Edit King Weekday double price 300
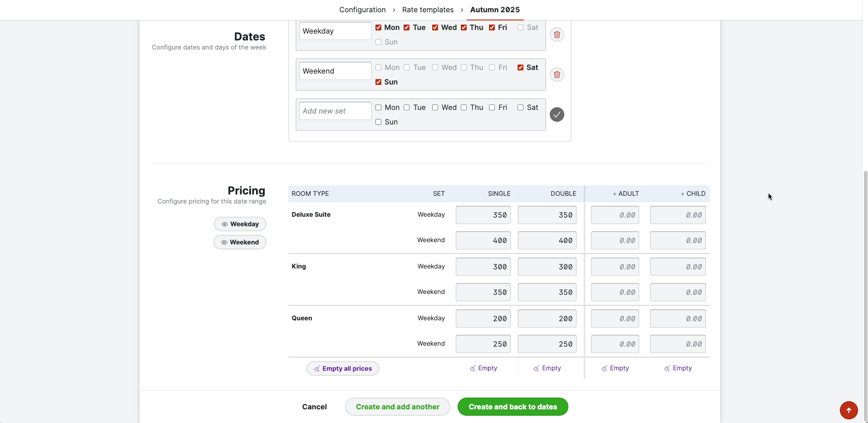The width and height of the screenshot is (868, 423). pyautogui.click(x=547, y=267)
